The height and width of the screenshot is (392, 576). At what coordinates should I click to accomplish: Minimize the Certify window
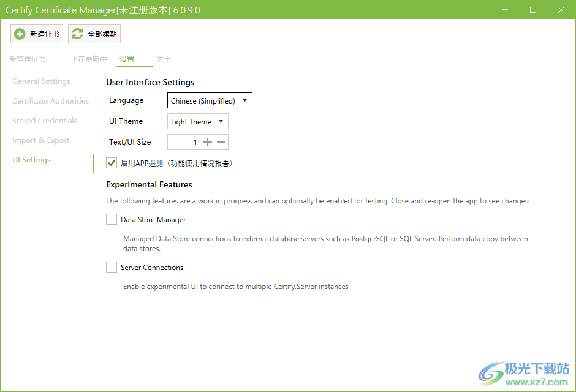tap(505, 10)
